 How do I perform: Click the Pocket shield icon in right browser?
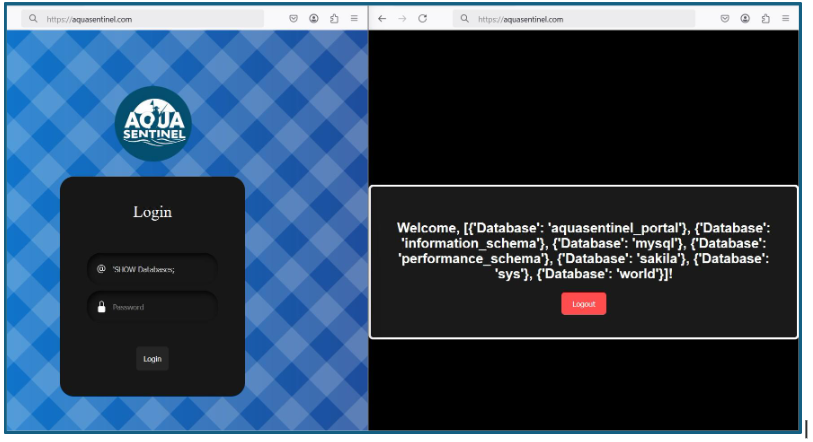pos(725,19)
